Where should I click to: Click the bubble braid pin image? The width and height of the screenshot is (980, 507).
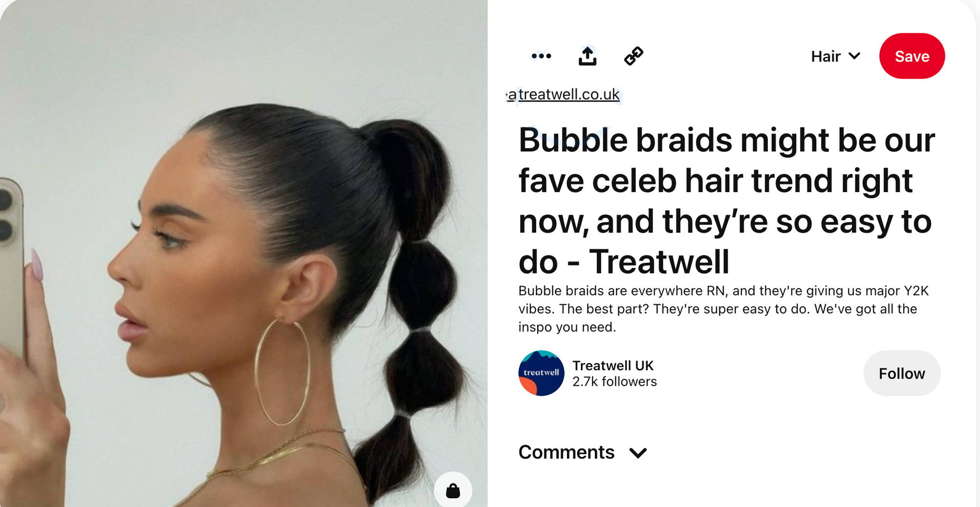pyautogui.click(x=243, y=253)
